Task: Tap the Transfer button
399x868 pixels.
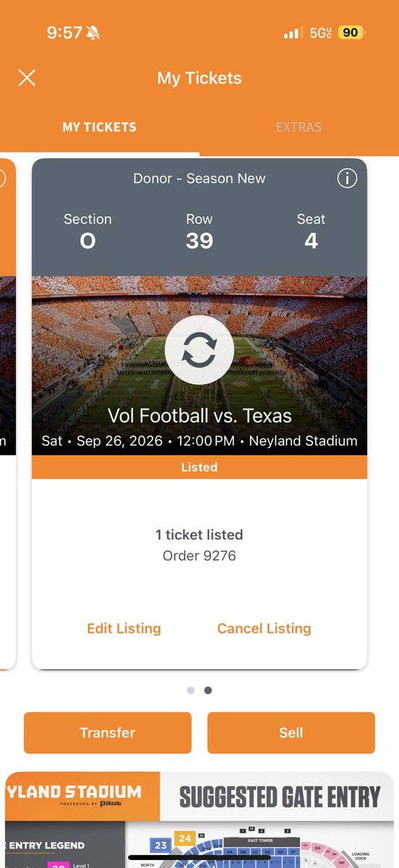Action: 108,733
